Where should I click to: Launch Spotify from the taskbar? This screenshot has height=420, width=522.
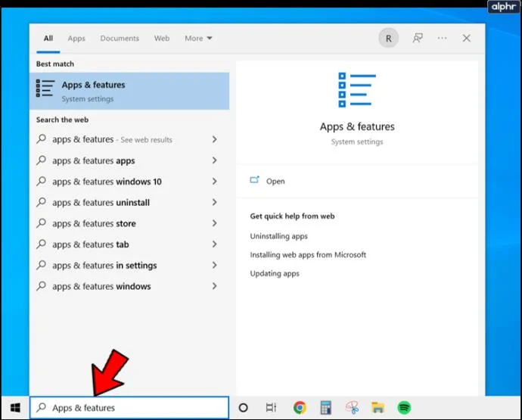404,408
